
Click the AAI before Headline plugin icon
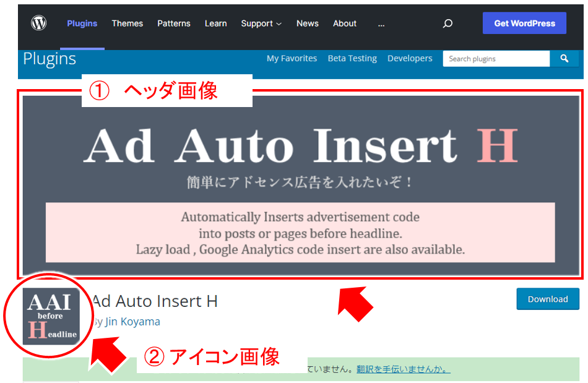tap(51, 316)
